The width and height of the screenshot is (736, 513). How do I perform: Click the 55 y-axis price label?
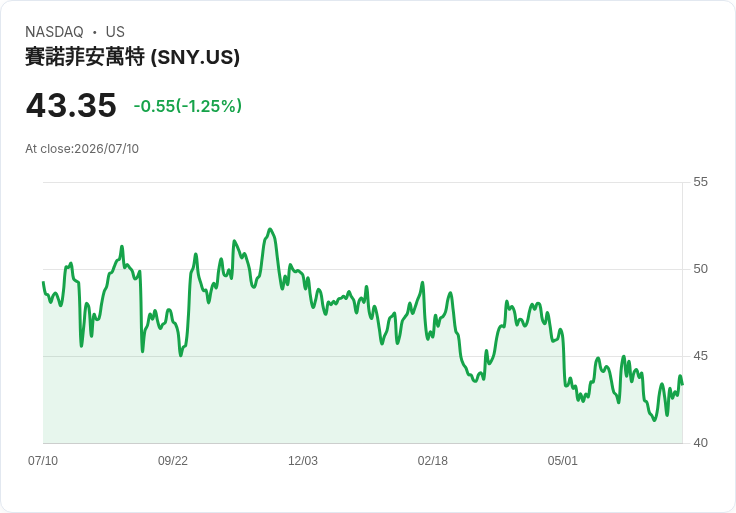(700, 182)
